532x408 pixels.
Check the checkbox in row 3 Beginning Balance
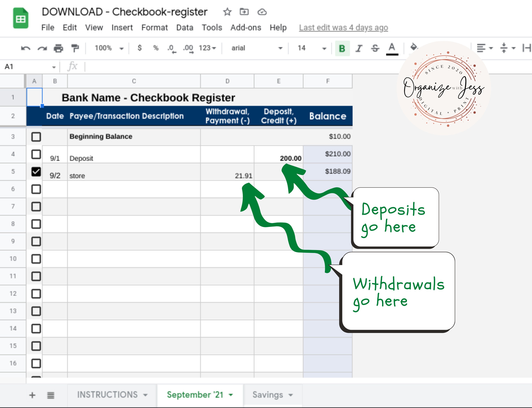36,137
